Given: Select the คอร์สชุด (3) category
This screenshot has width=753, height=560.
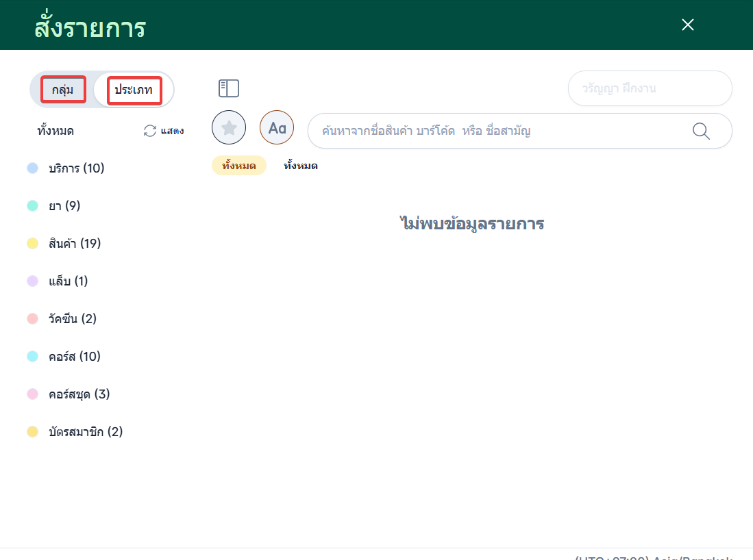Looking at the screenshot, I should tap(79, 394).
